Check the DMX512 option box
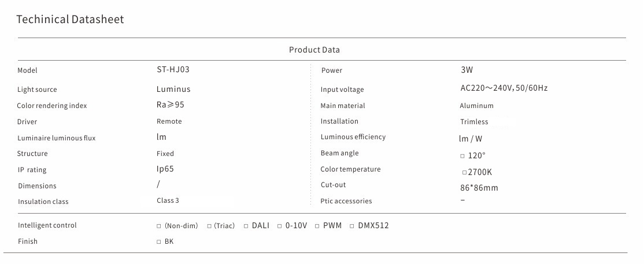644x264 pixels. (353, 226)
